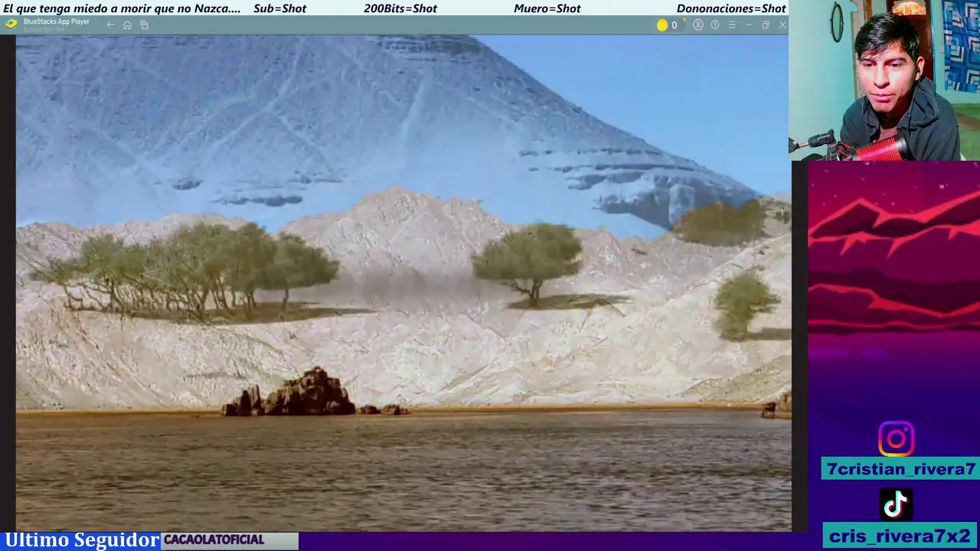Click the 7cristian_rivera7 Instagram handle
The height and width of the screenshot is (551, 980).
tap(901, 469)
